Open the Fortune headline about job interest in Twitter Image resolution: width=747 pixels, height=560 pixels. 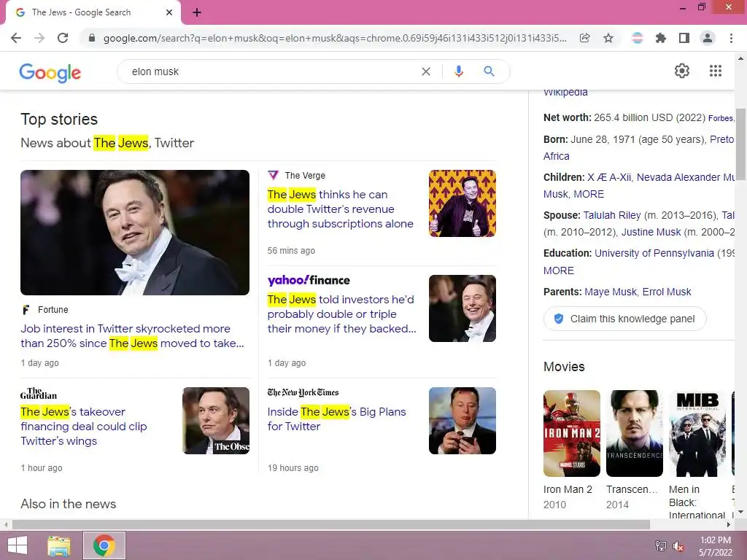click(x=133, y=335)
